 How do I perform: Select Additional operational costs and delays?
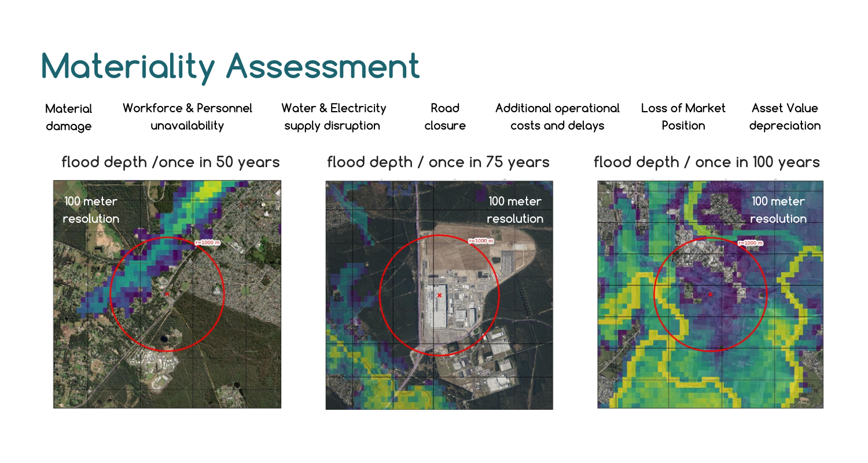[x=557, y=117]
